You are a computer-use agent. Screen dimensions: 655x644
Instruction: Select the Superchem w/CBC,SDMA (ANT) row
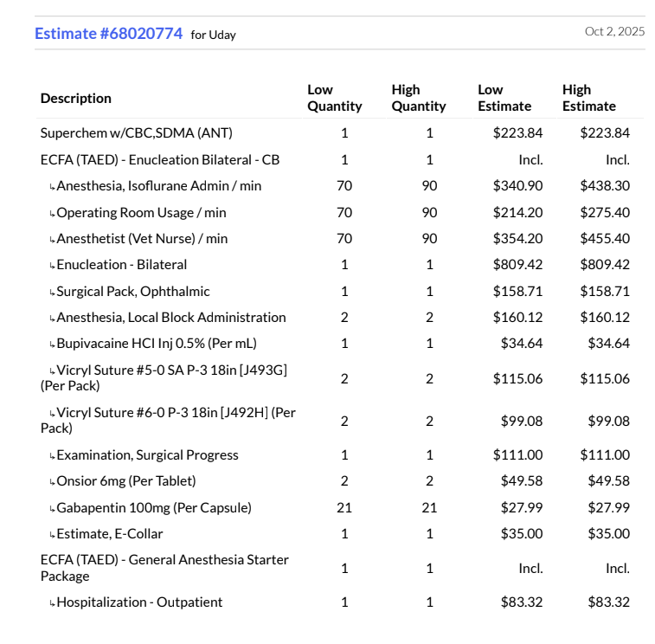[136, 133]
